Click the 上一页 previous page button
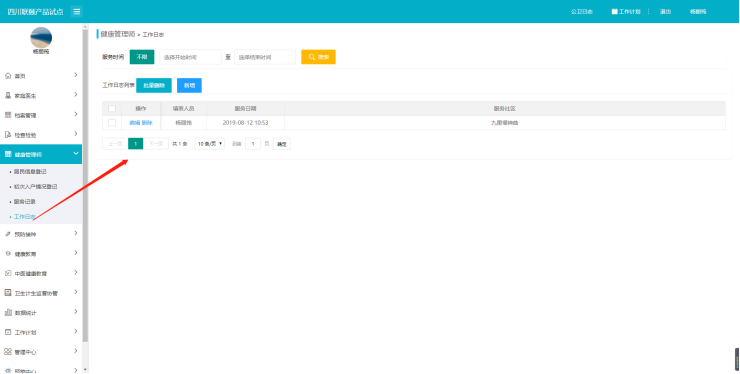Viewport: 740px width, 374px height. [115, 144]
